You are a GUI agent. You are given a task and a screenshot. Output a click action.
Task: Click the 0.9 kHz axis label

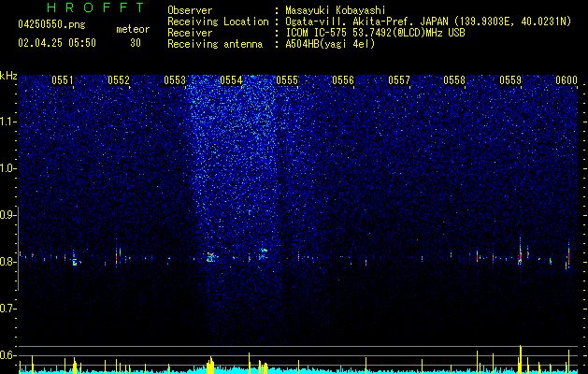coord(7,215)
